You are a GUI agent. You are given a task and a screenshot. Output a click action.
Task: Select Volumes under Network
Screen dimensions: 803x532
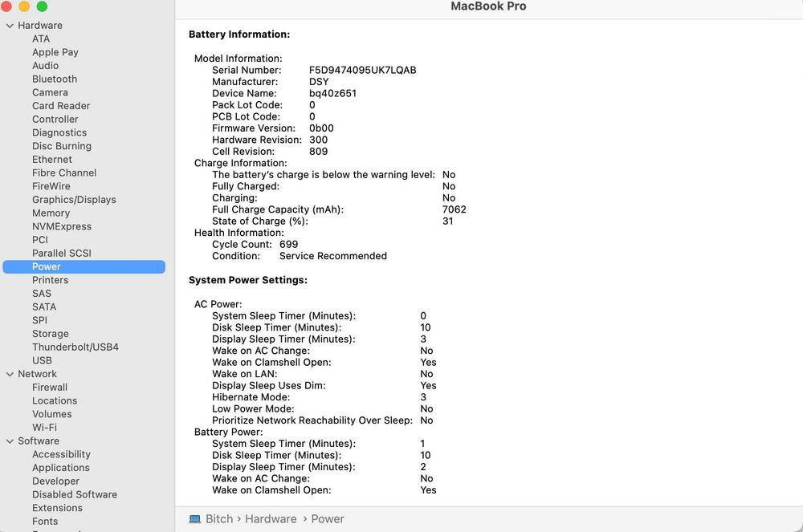[51, 414]
